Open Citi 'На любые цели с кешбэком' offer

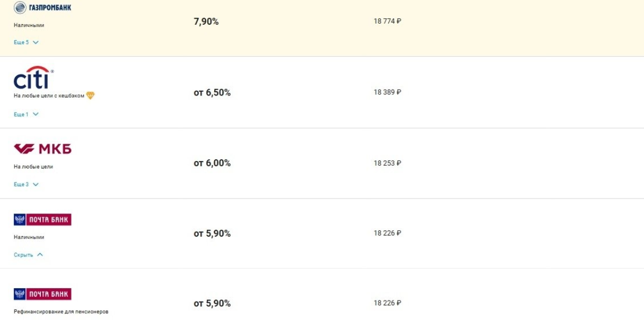pyautogui.click(x=49, y=96)
